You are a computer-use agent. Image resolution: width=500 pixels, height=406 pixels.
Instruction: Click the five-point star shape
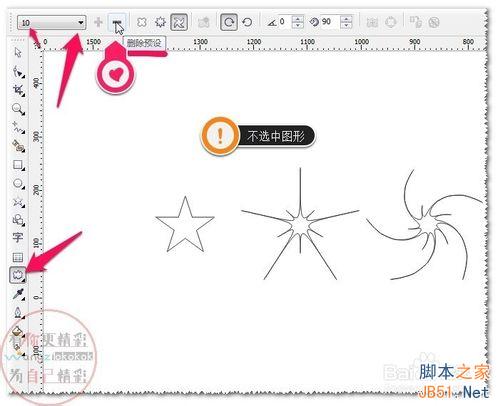[x=185, y=224]
